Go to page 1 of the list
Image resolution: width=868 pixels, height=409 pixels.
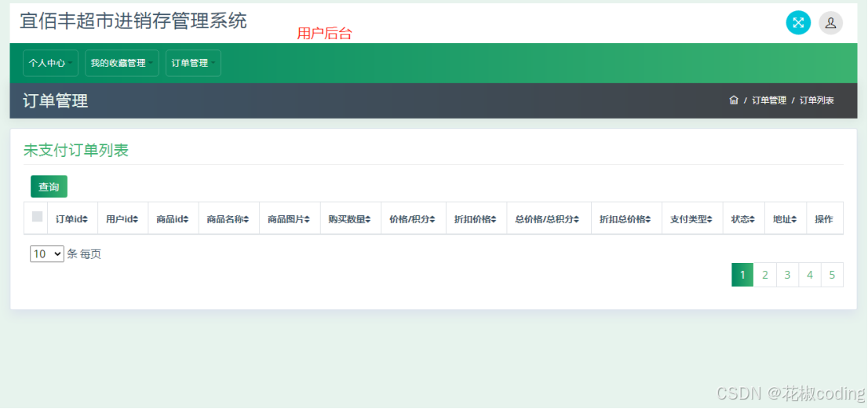[743, 275]
